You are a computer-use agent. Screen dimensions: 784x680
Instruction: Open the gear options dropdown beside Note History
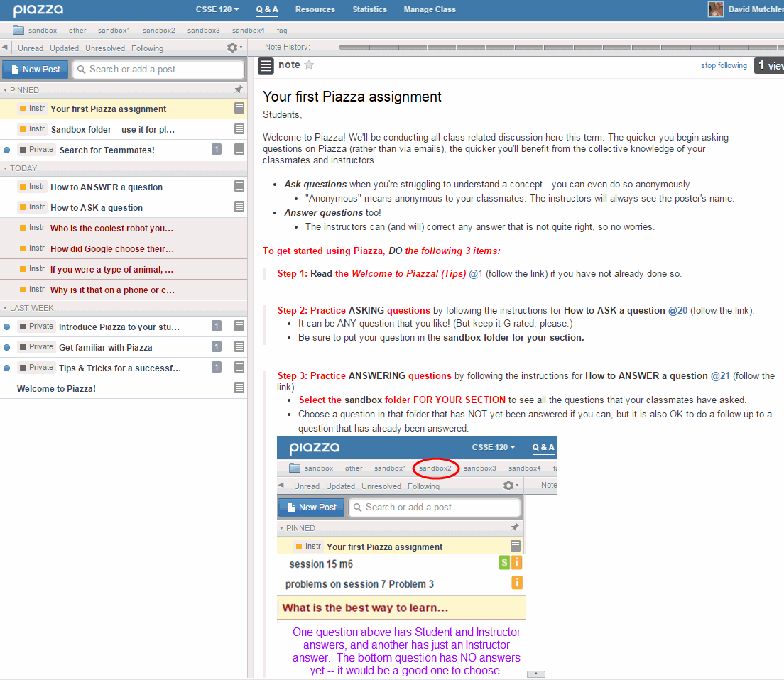click(x=234, y=48)
